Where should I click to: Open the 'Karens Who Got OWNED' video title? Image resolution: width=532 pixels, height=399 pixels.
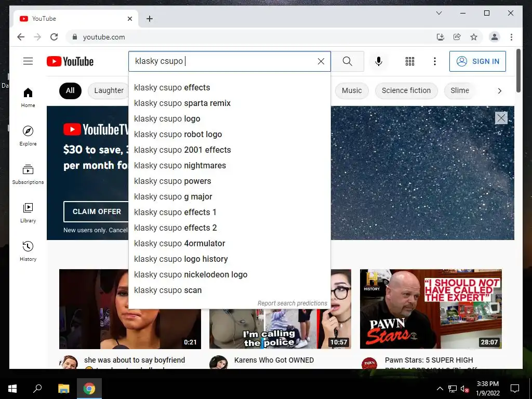click(x=274, y=360)
